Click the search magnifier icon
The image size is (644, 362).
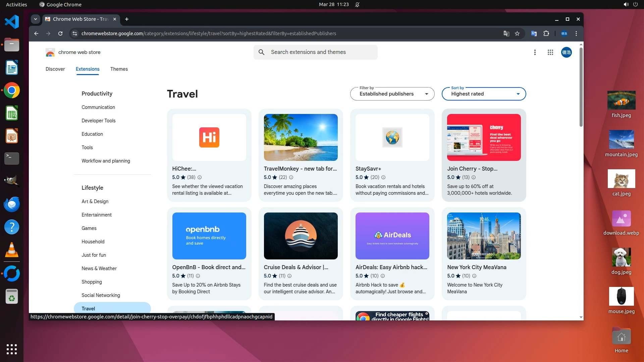pyautogui.click(x=261, y=52)
